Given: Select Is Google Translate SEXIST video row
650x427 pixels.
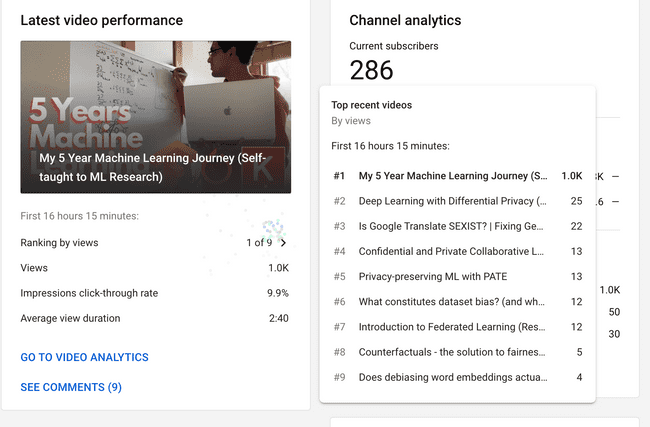Looking at the screenshot, I should [458, 226].
